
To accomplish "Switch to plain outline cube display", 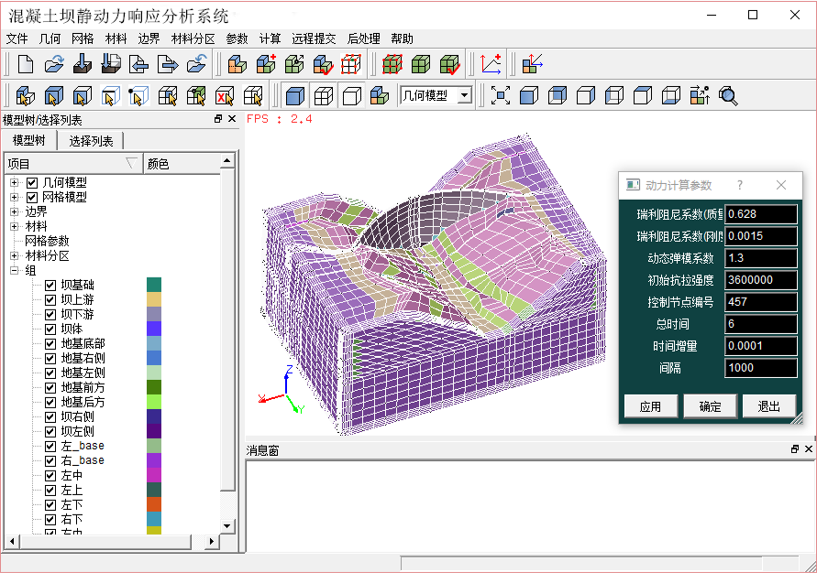I will [x=352, y=96].
